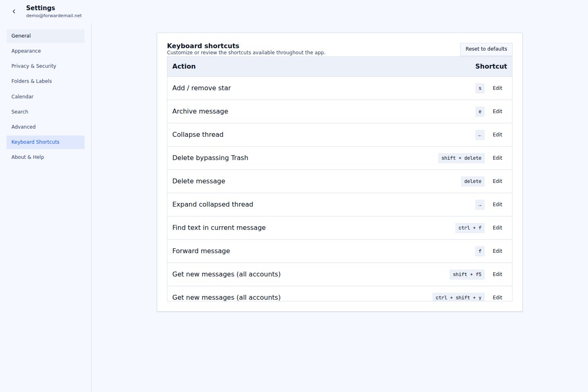Click the 'f' key badge for Forward

click(480, 251)
